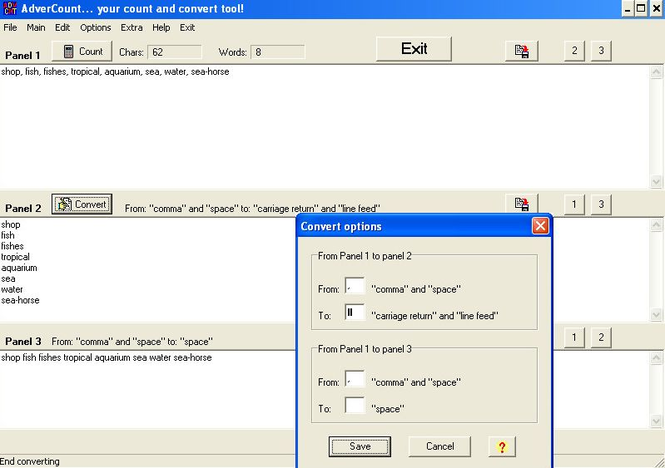The height and width of the screenshot is (468, 665).
Task: Open help with the question mark button
Action: [x=502, y=446]
